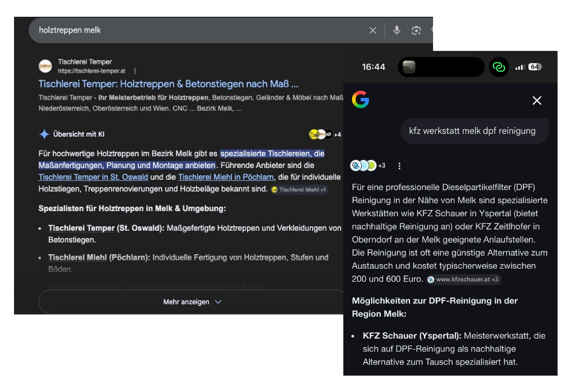
Task: Follow the 'Tischlerei Miehl in Pöchlarn' link
Action: (x=226, y=177)
